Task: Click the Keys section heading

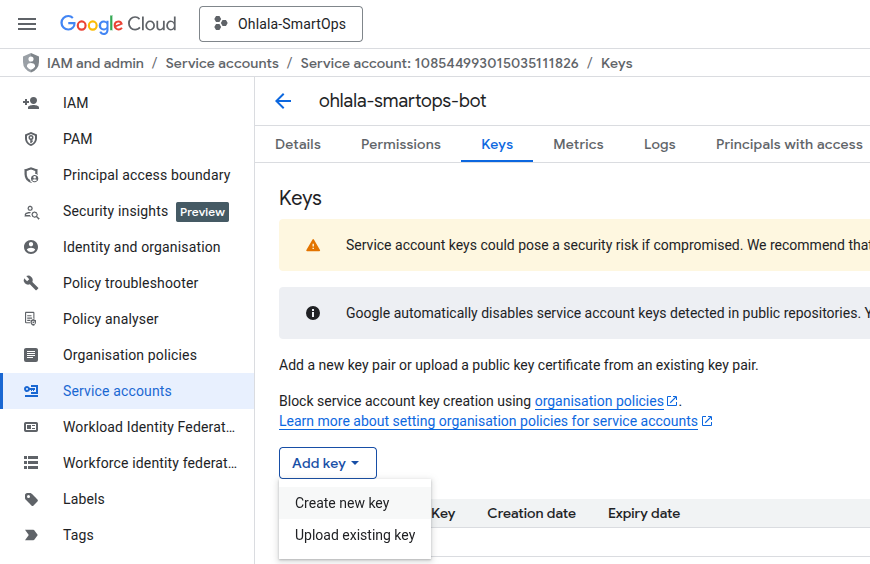Action: point(300,198)
